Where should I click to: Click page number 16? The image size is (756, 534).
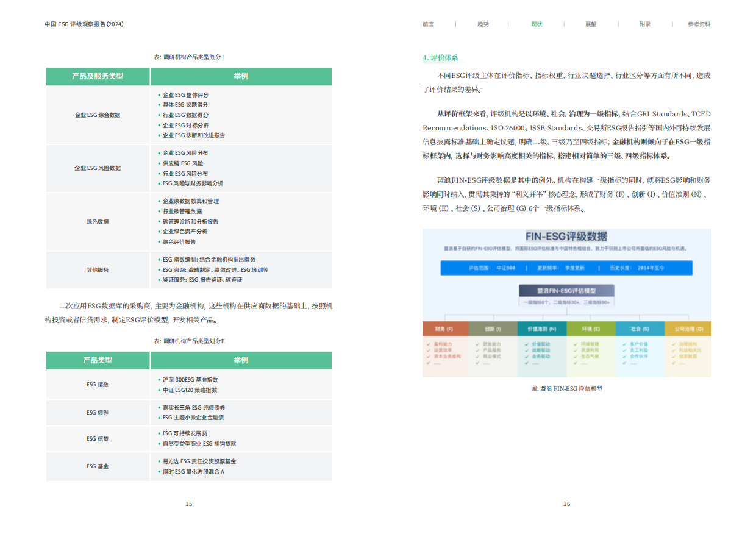[566, 504]
